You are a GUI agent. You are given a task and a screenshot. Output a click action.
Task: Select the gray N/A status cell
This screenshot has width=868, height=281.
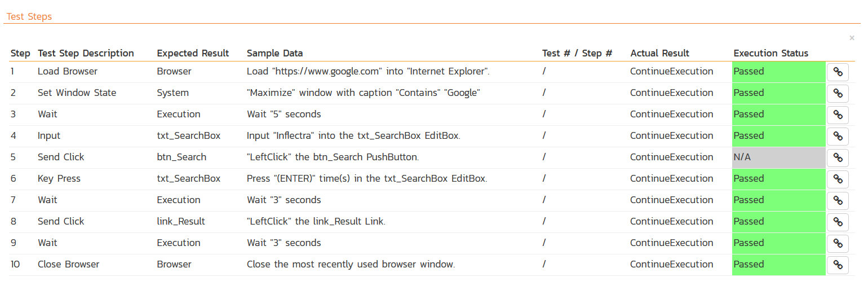[x=778, y=157]
